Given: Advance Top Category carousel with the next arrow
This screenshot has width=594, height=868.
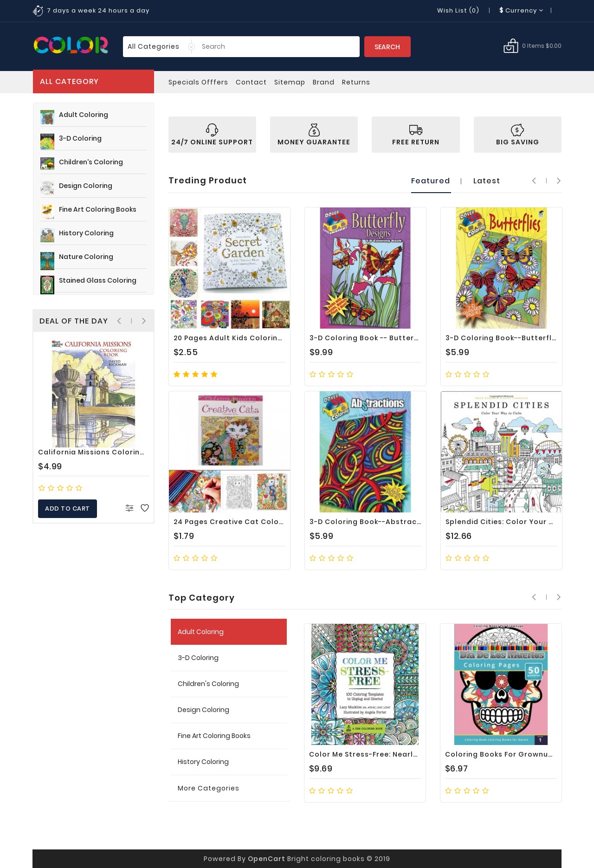Looking at the screenshot, I should tap(559, 597).
